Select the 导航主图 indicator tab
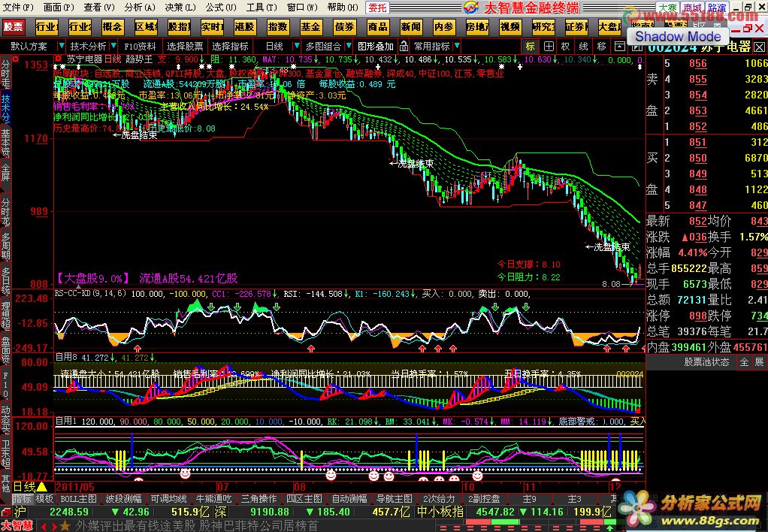Viewport: 768px width, 532px height. (x=395, y=499)
